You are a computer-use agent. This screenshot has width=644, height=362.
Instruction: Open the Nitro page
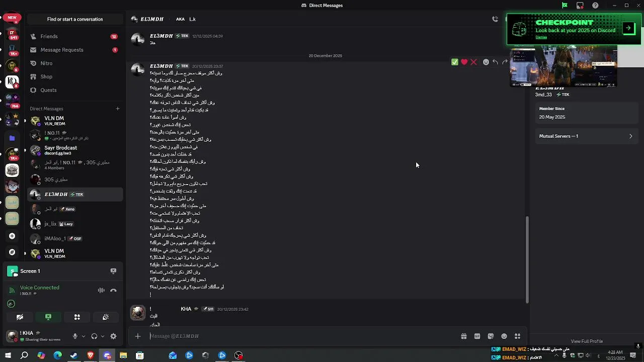(75, 63)
